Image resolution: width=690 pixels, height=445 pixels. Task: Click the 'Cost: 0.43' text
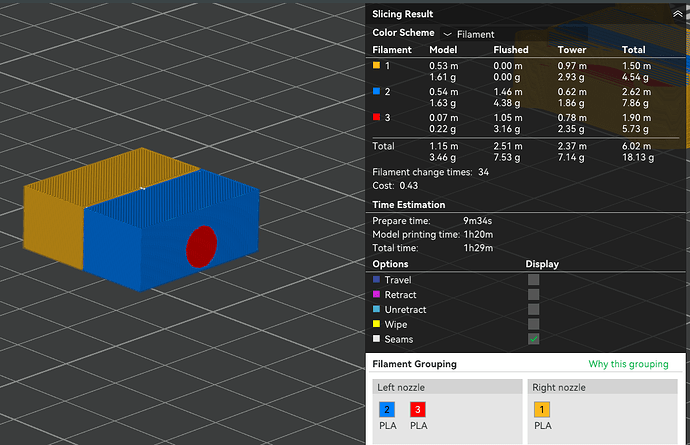coord(395,186)
